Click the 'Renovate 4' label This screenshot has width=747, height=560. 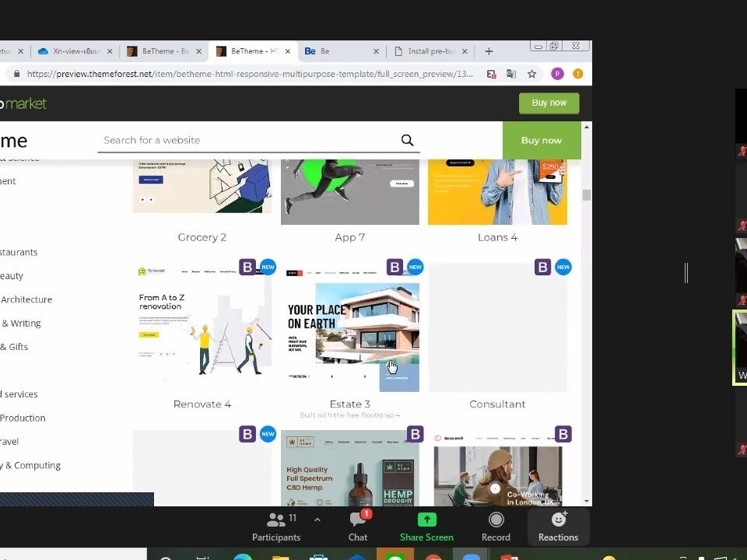[x=202, y=404]
